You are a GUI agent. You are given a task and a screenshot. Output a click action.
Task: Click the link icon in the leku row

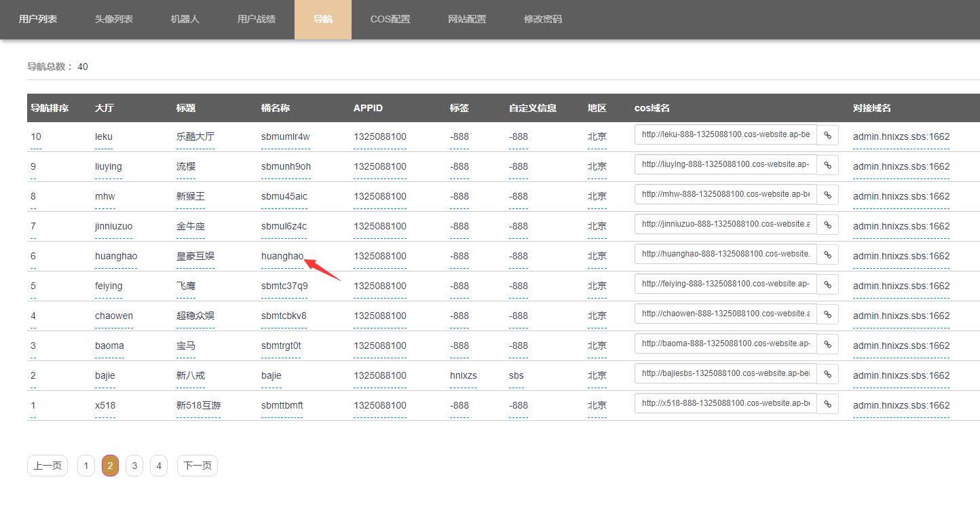tap(827, 135)
